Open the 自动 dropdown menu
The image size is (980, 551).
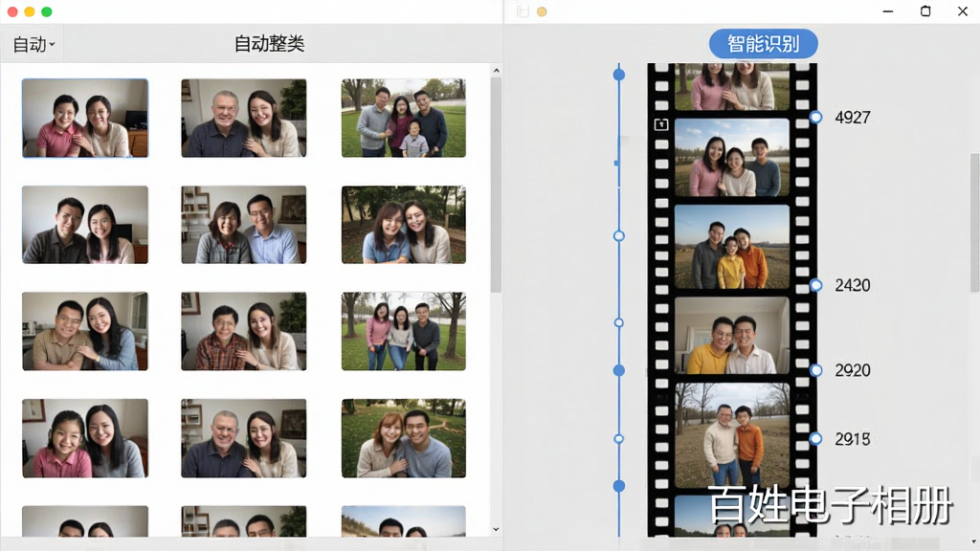[x=34, y=44]
